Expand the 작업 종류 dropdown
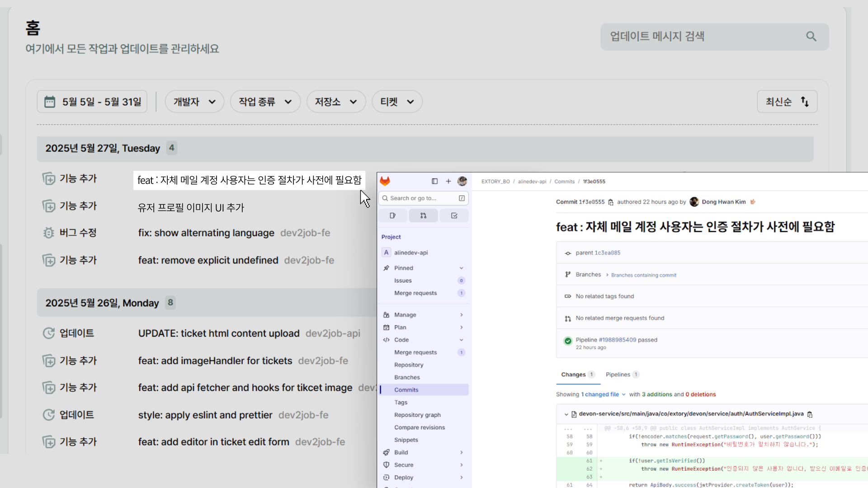Viewport: 868px width, 488px height. pyautogui.click(x=265, y=102)
